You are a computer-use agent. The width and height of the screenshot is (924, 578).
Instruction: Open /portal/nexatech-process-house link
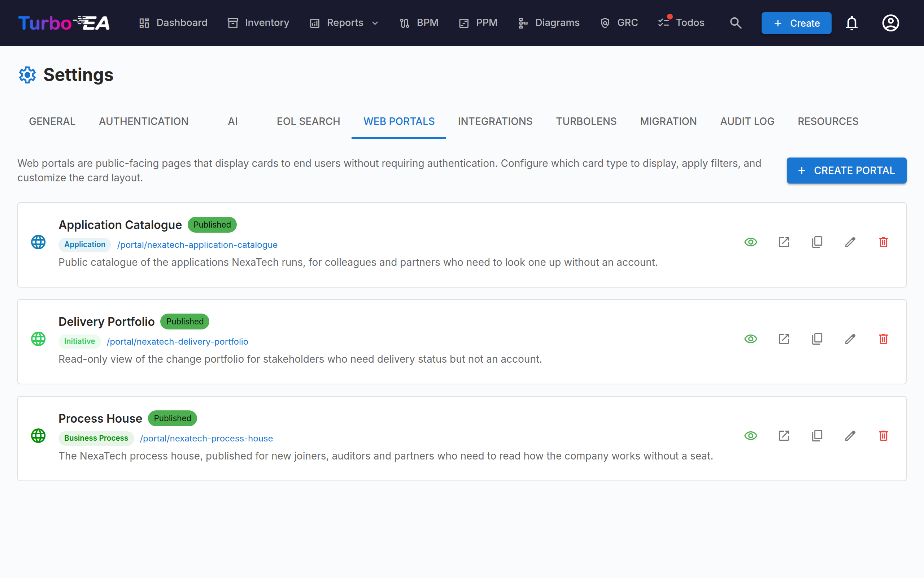[x=206, y=438]
